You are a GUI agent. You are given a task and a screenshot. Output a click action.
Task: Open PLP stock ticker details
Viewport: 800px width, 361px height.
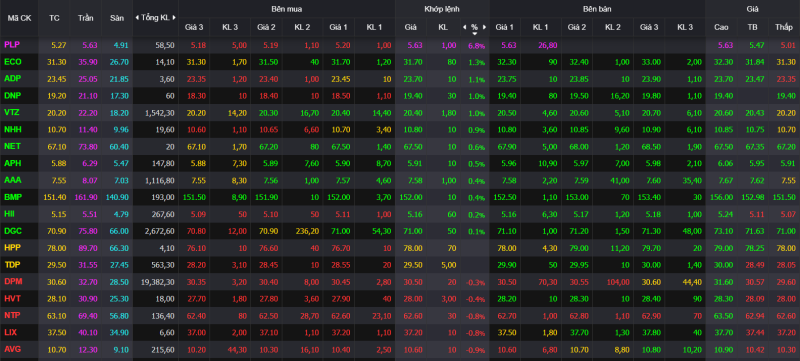[11, 45]
